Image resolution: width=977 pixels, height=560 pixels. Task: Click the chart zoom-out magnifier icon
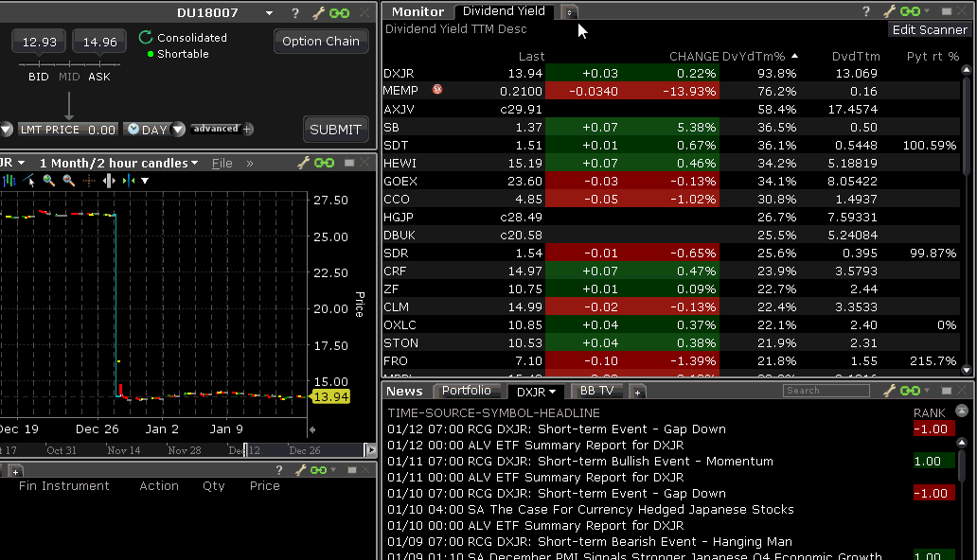(68, 181)
